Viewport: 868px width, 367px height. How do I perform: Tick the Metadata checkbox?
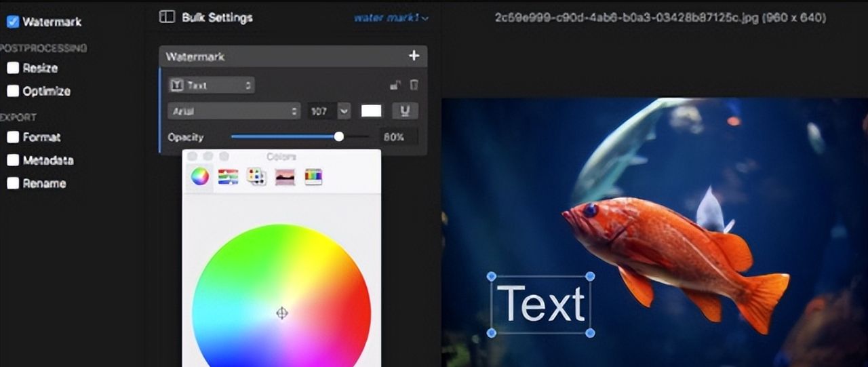click(13, 161)
